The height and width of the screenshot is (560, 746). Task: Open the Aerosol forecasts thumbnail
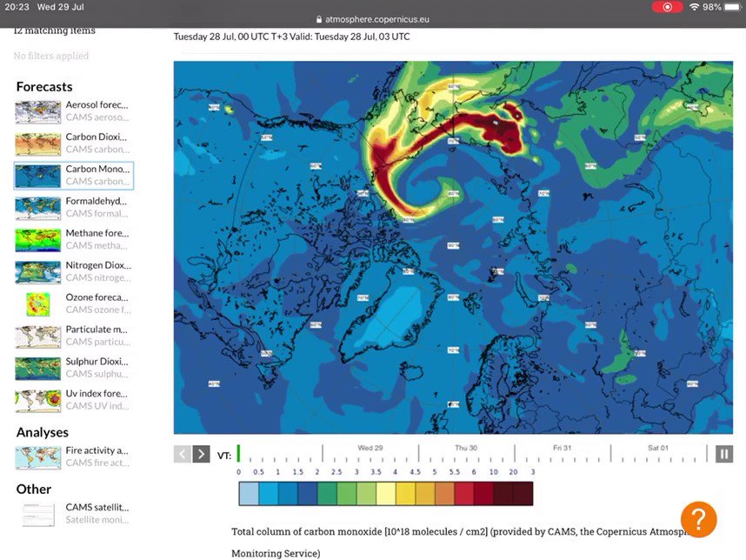point(37,112)
